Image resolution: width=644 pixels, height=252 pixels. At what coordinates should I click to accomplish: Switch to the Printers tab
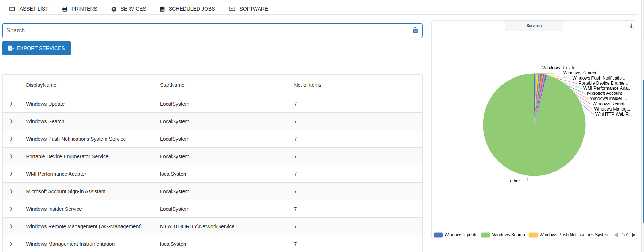tap(79, 9)
